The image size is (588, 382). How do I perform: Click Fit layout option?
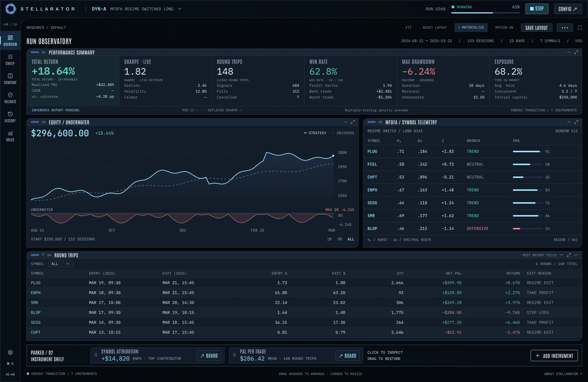point(408,28)
